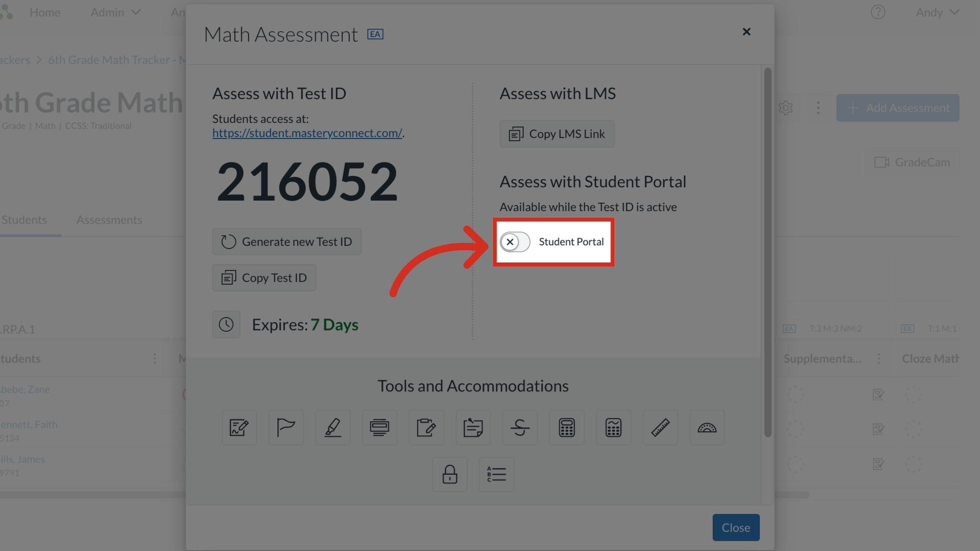Click Copy LMS Link button
Image resolution: width=980 pixels, height=551 pixels.
(x=557, y=134)
